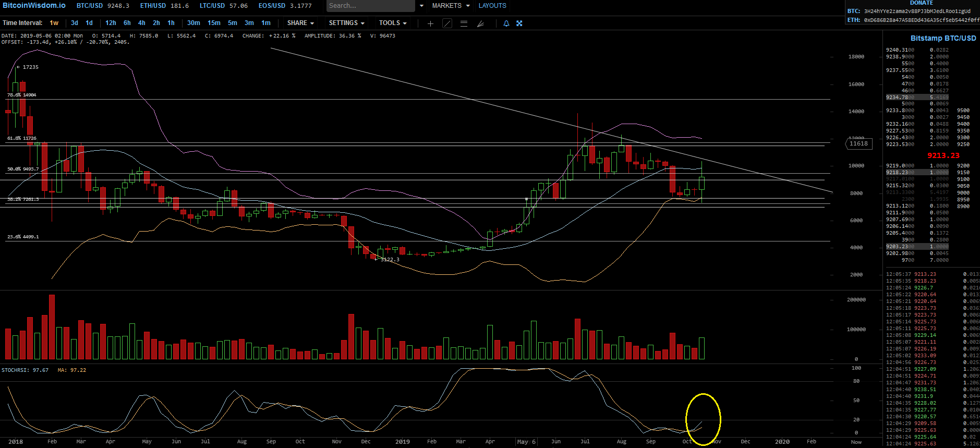
Task: Click the STOCHRSI: 97.67 indicator label
Action: (25, 370)
